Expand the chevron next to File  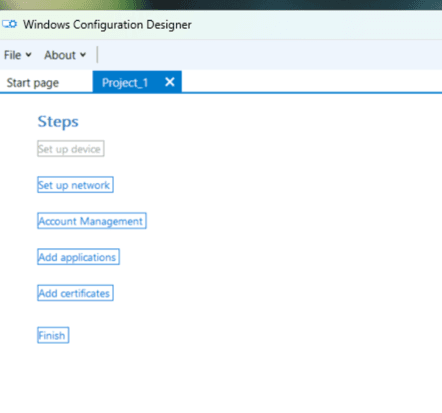tap(29, 55)
